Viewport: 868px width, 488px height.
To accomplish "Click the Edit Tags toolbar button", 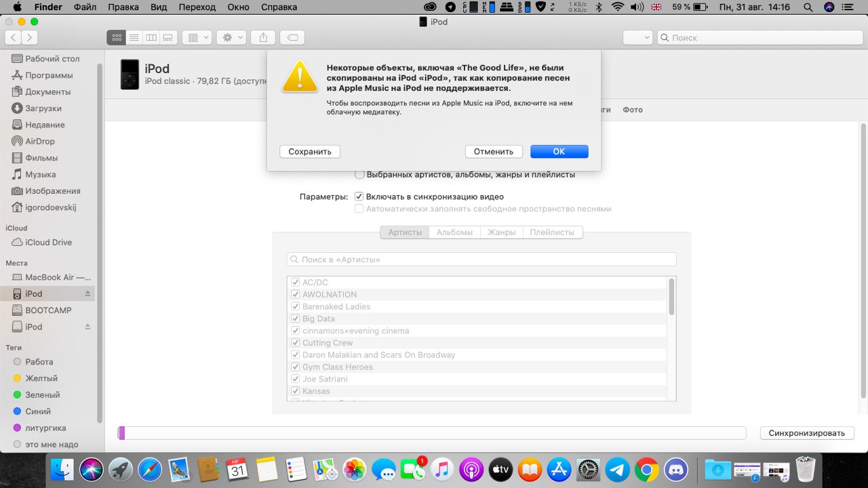I will point(292,38).
